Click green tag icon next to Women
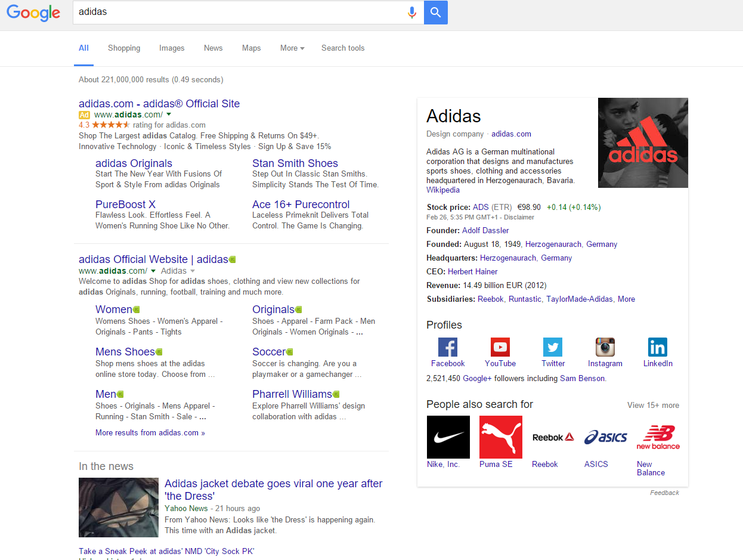This screenshot has height=560, width=743. [x=136, y=310]
